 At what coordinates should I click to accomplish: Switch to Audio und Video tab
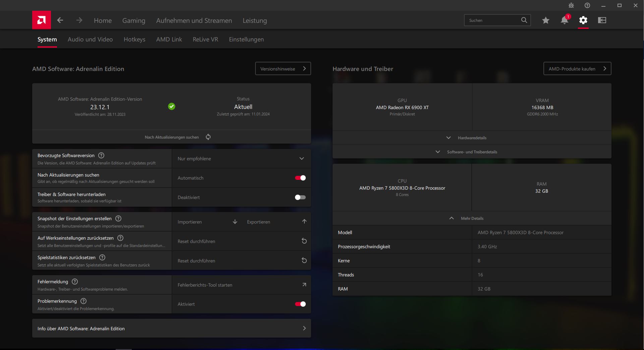(x=90, y=39)
